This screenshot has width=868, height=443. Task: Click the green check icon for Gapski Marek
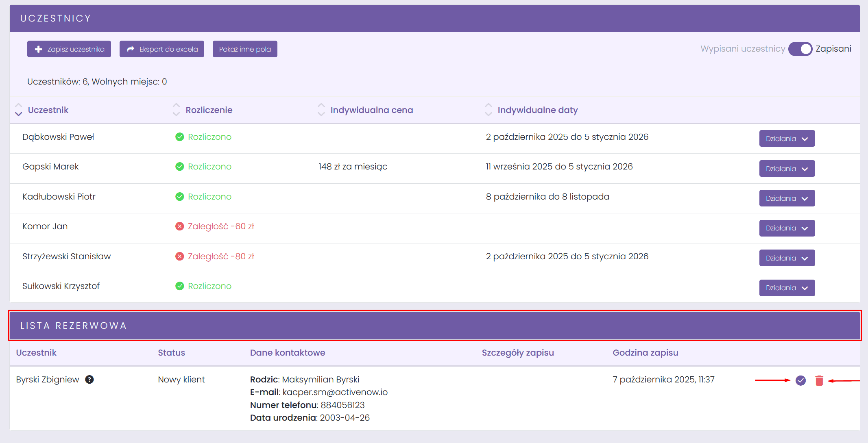(179, 167)
